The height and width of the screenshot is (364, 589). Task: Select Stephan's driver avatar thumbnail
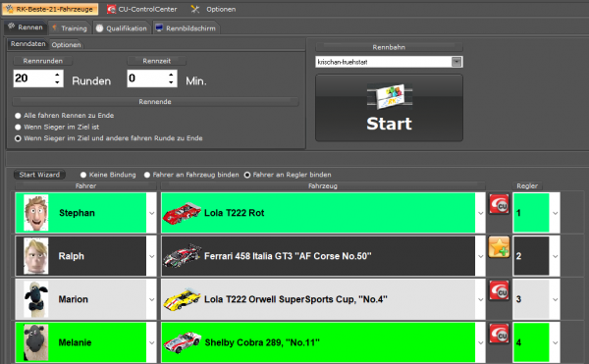point(36,213)
